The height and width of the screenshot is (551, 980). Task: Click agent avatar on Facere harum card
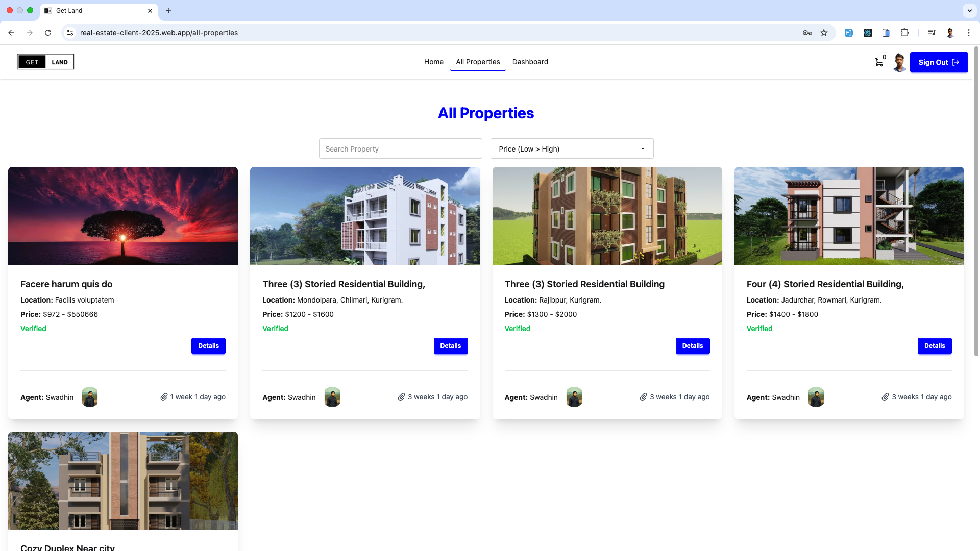point(90,397)
